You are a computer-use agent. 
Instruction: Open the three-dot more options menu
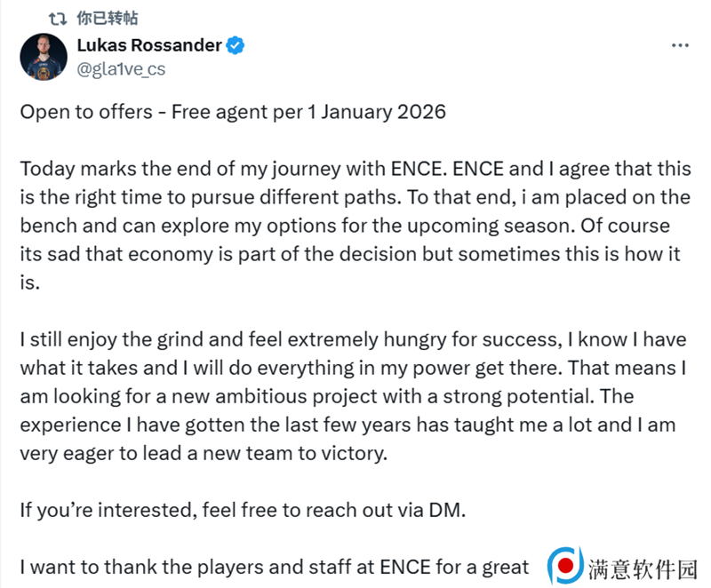[680, 45]
